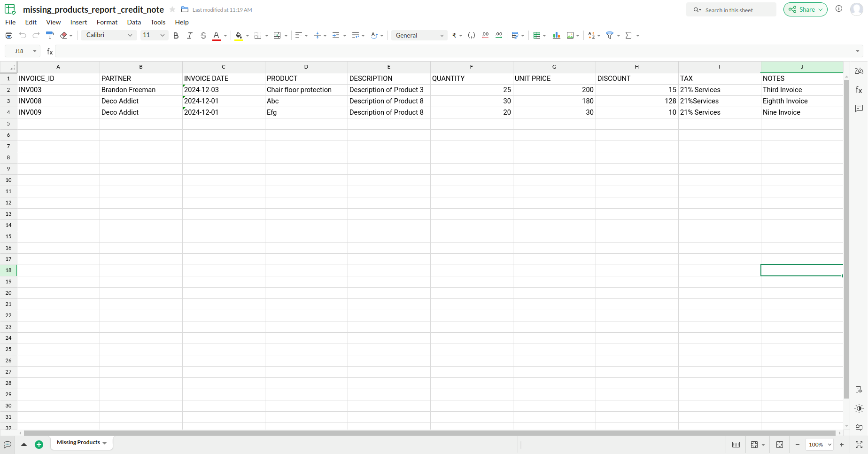Open the 100% zoom level dropdown
Viewport: 868px width, 454px height.
coord(830,445)
